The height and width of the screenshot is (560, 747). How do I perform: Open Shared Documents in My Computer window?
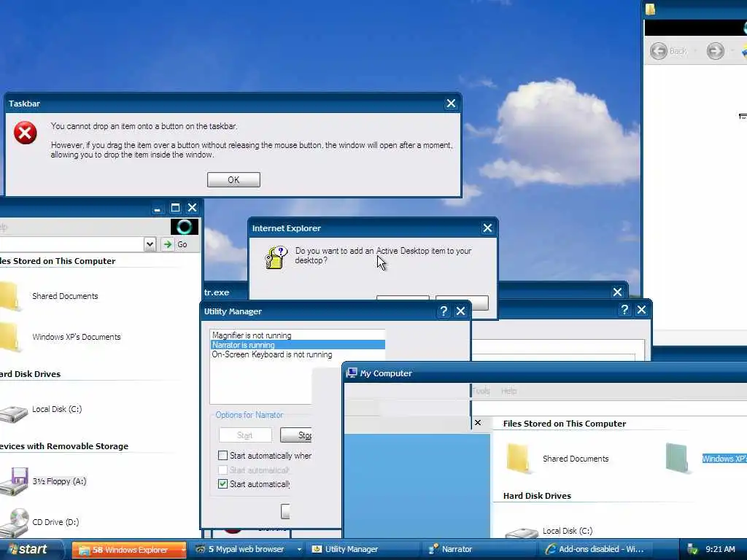(576, 459)
